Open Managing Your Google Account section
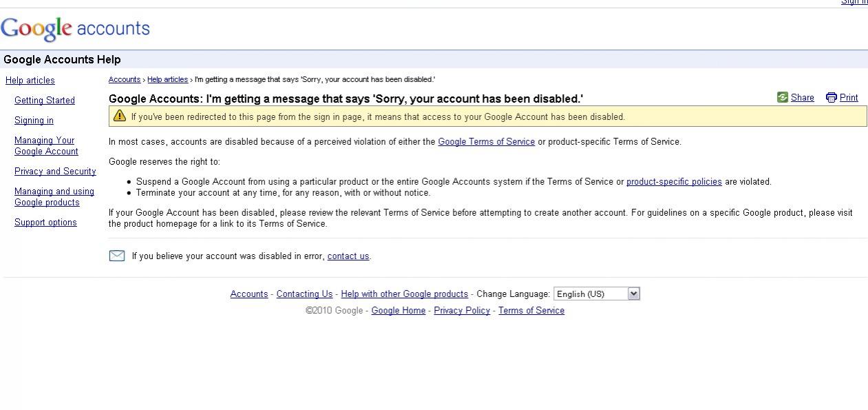Image resolution: width=868 pixels, height=410 pixels. tap(46, 146)
